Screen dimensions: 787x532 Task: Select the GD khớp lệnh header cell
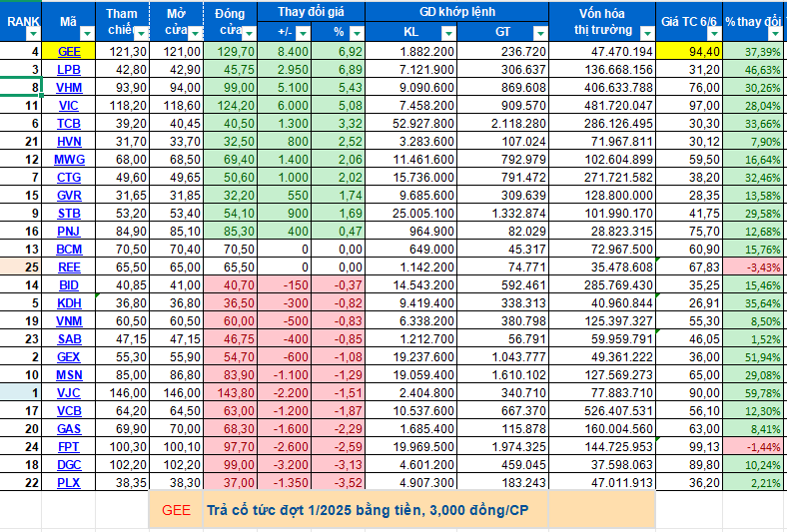coord(457,12)
